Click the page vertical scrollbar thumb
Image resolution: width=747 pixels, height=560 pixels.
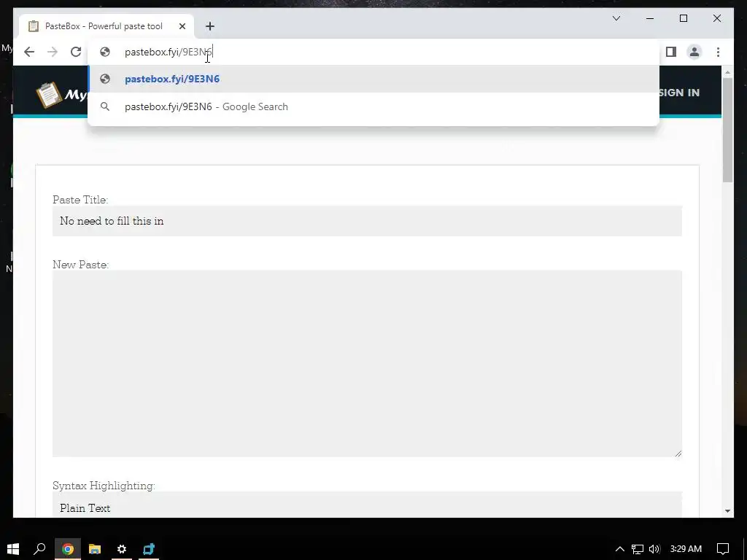point(727,130)
